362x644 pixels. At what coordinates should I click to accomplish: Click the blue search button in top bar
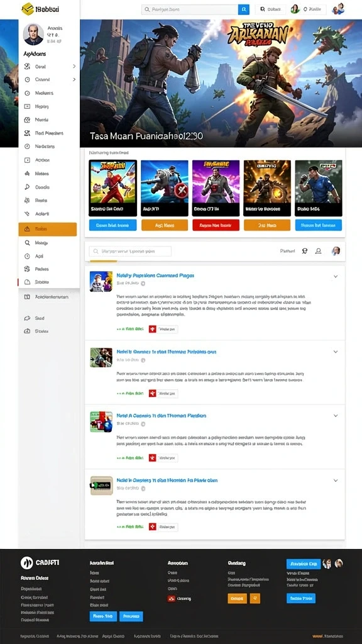click(244, 9)
